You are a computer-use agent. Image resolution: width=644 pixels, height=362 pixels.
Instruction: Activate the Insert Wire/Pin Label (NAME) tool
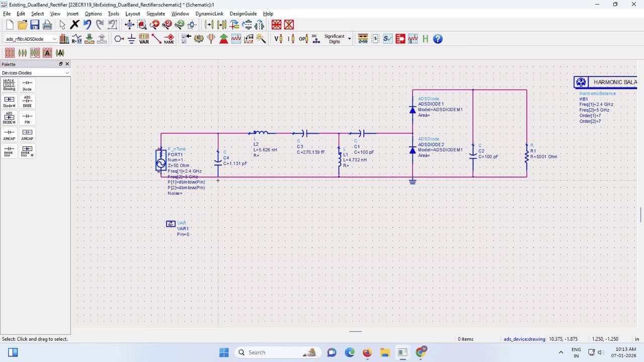pos(170,39)
